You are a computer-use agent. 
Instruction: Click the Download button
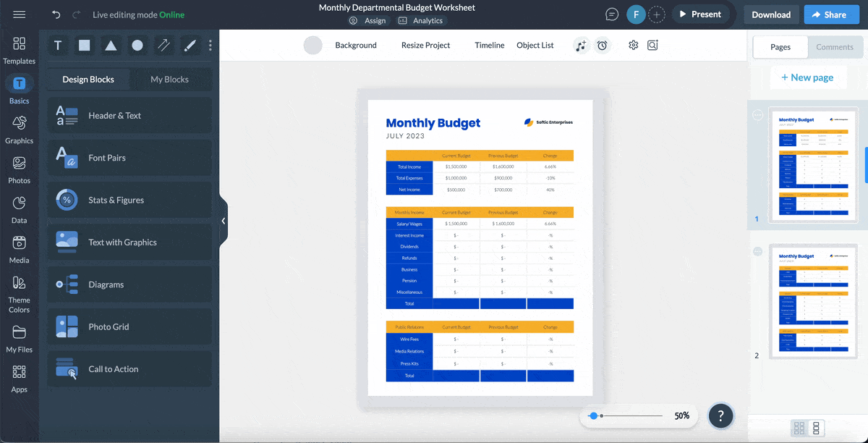(x=770, y=14)
